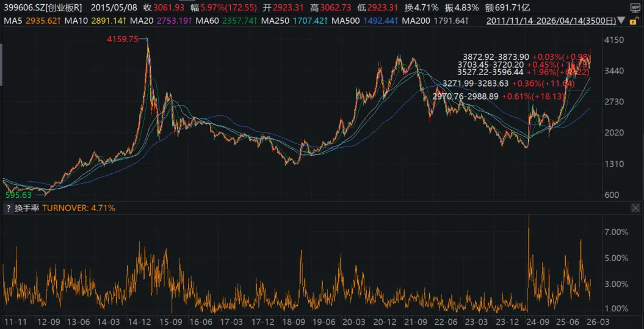
Task: Click the 2730 price axis label
Action: 615,101
